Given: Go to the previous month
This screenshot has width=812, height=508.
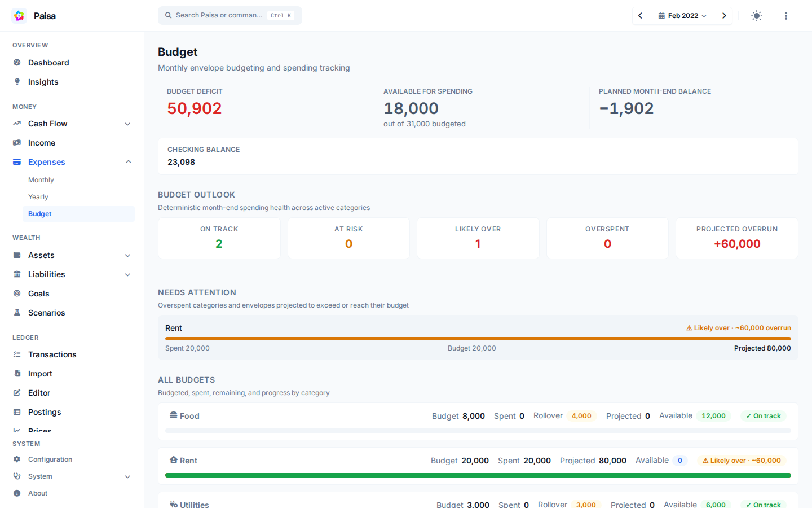Looking at the screenshot, I should pos(641,16).
